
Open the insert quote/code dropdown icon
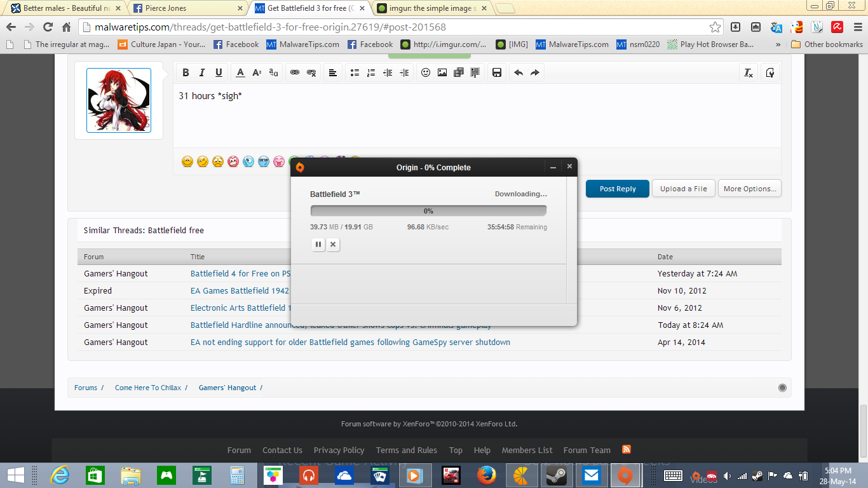click(x=475, y=72)
